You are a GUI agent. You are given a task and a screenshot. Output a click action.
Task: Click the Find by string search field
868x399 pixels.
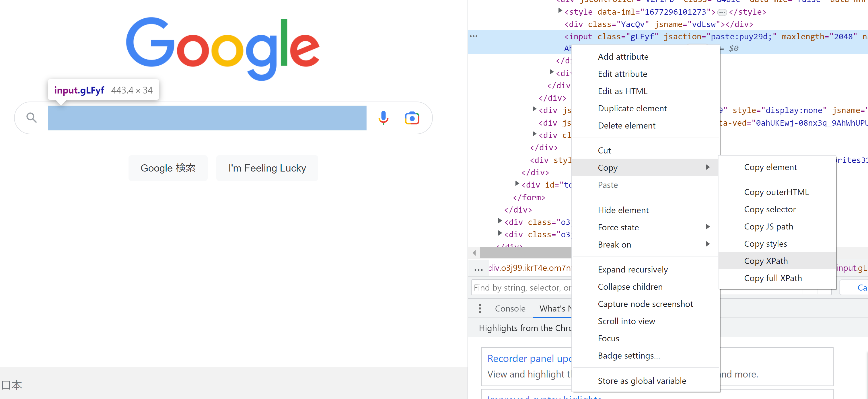(521, 287)
